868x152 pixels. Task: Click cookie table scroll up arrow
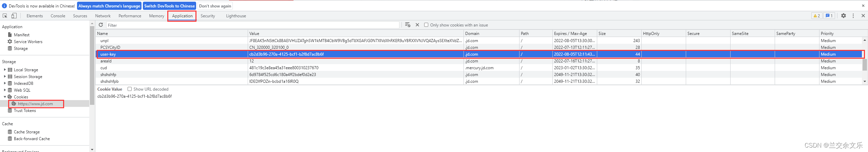865,40
